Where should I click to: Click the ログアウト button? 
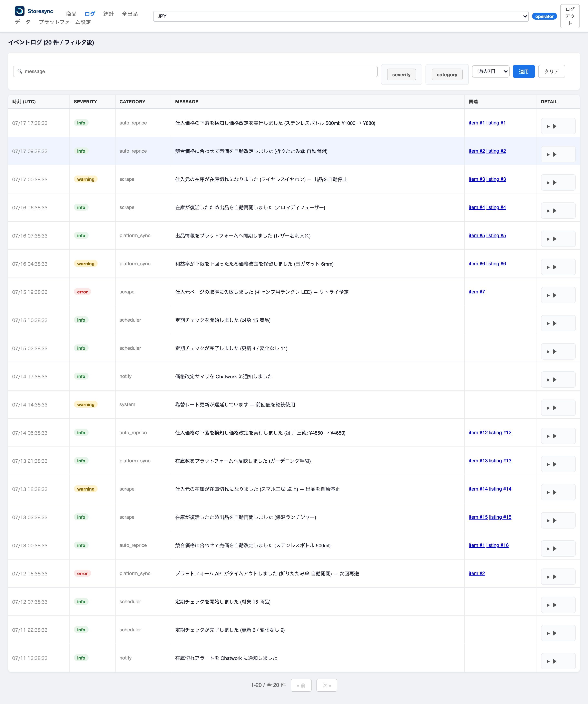click(570, 16)
